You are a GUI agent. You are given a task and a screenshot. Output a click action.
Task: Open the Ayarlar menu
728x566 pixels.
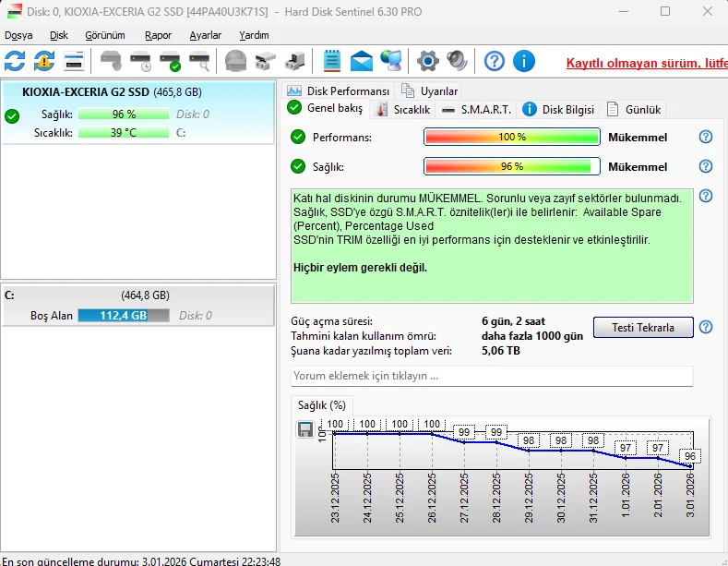(x=205, y=35)
